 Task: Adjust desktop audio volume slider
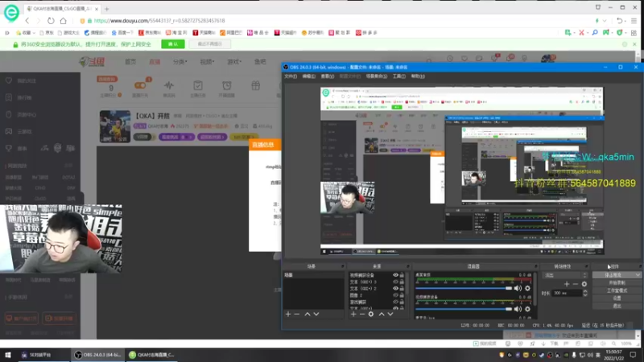click(464, 288)
